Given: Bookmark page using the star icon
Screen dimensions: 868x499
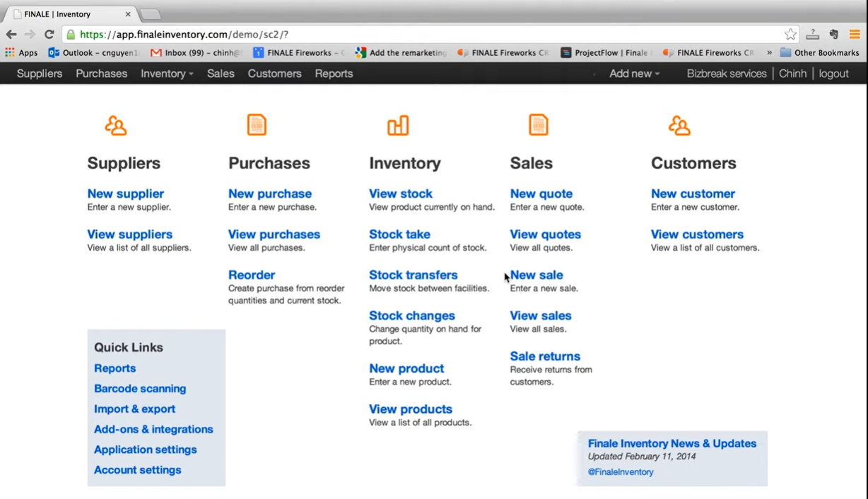Looking at the screenshot, I should click(x=790, y=34).
